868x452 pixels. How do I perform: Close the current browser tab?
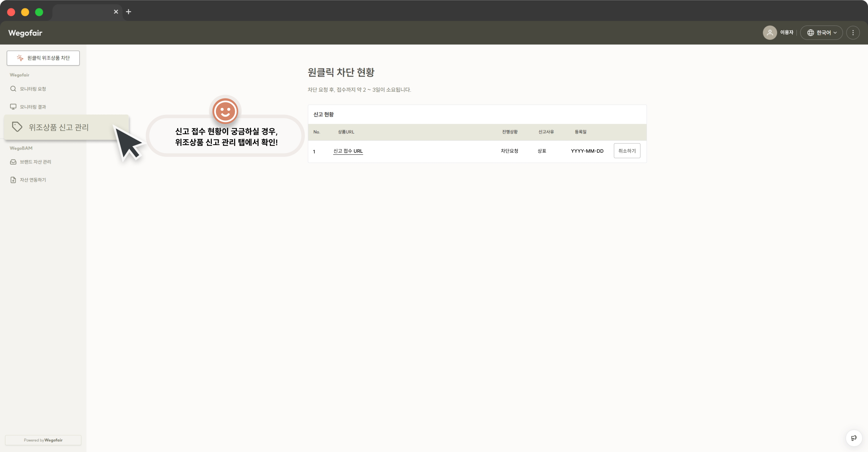pos(116,12)
